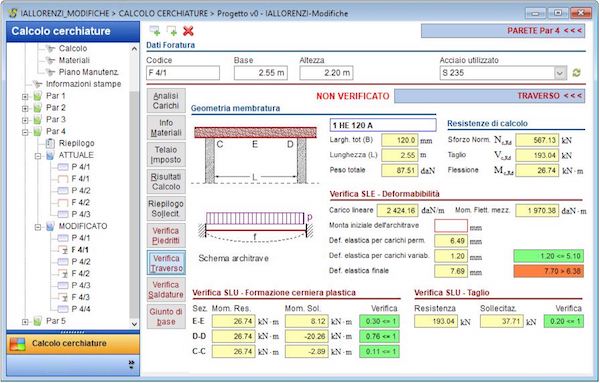Click the red X delete icon
Screen dimensions: 600x383
(188, 31)
